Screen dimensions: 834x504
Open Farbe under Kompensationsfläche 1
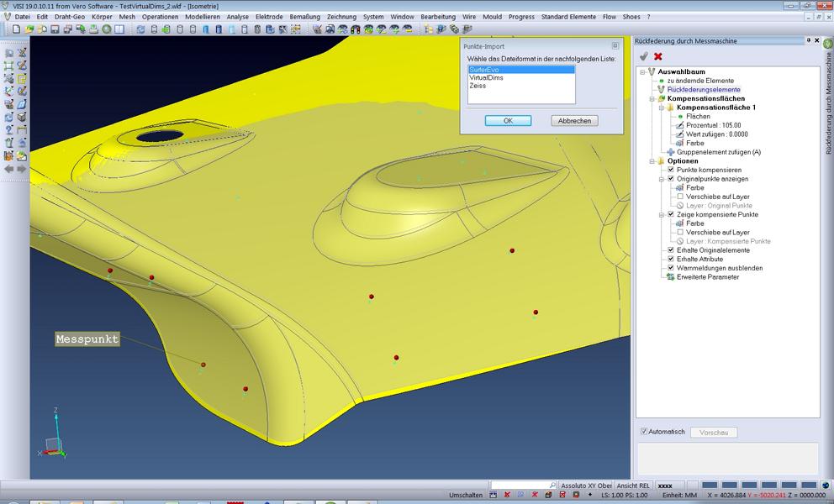point(694,143)
